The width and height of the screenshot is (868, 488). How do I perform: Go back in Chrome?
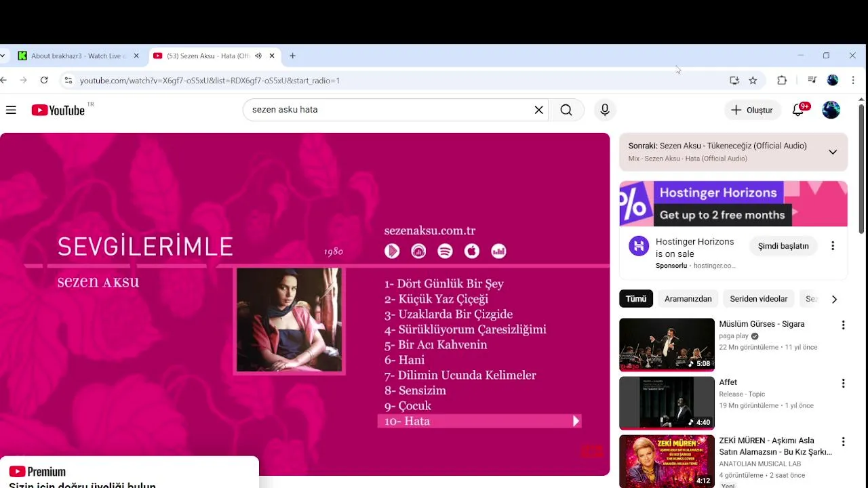(x=4, y=80)
